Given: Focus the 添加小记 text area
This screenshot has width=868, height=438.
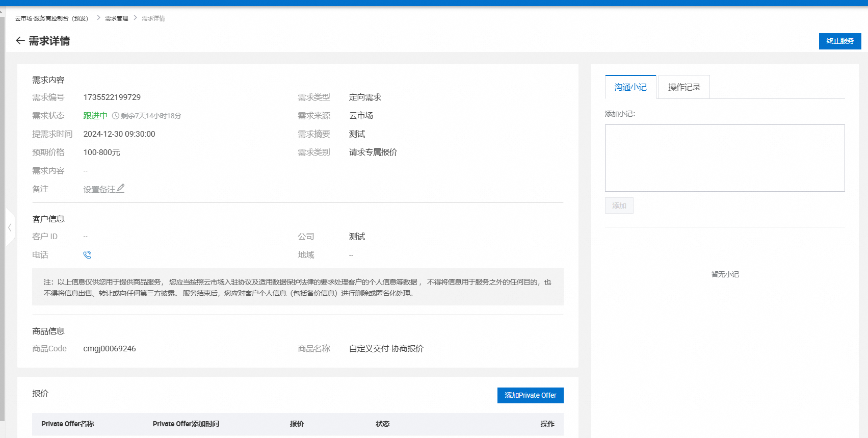Looking at the screenshot, I should (x=725, y=158).
